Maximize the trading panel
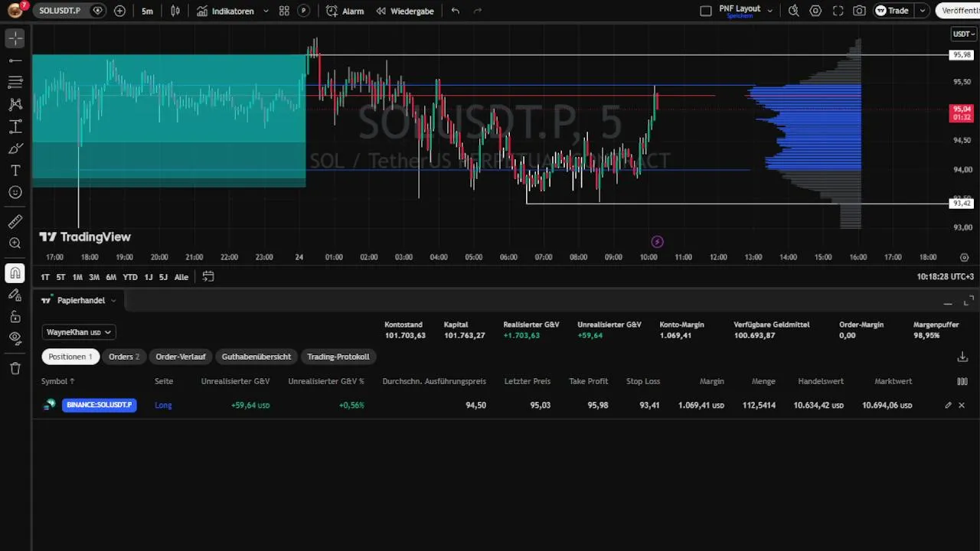The image size is (980, 551). (969, 300)
